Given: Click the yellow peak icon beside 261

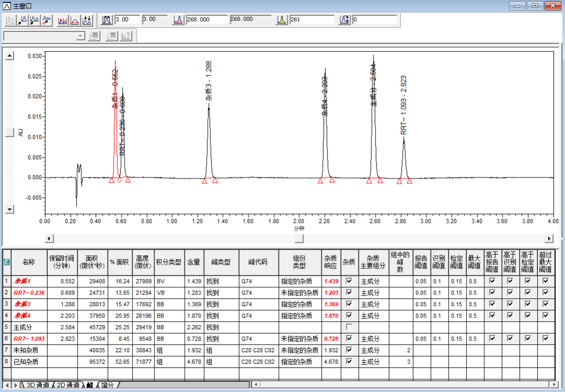Looking at the screenshot, I should pos(281,20).
